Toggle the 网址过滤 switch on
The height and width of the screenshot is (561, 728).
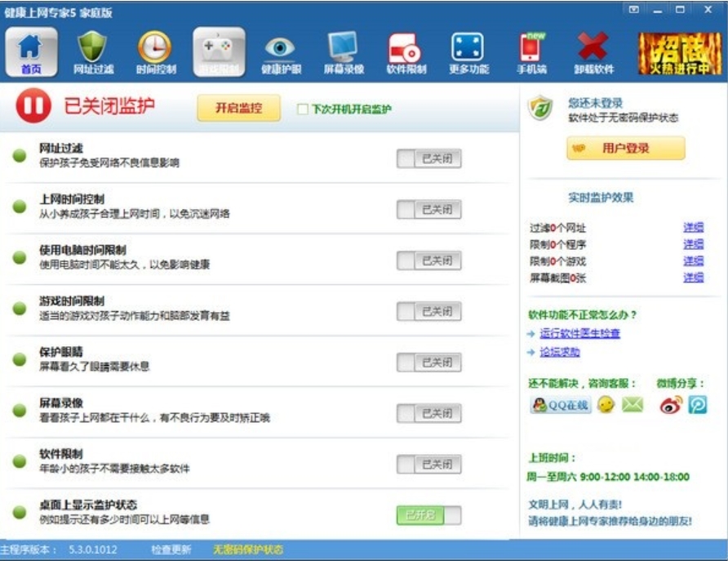[429, 158]
